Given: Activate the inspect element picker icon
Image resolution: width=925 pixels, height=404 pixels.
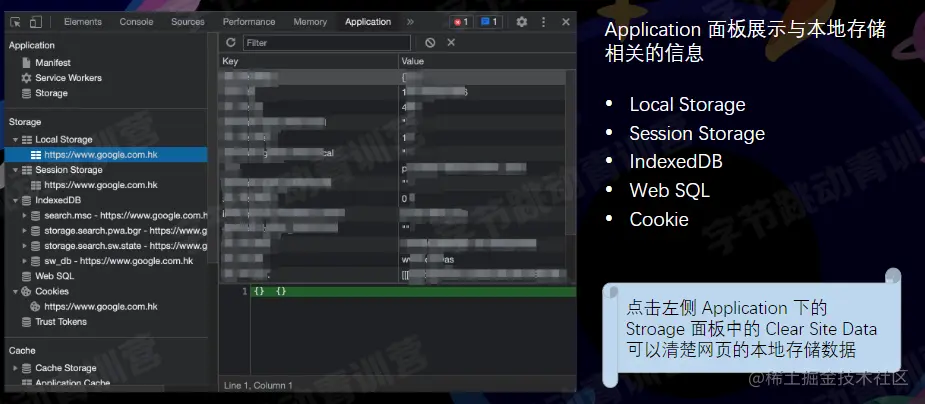Looking at the screenshot, I should 15,22.
